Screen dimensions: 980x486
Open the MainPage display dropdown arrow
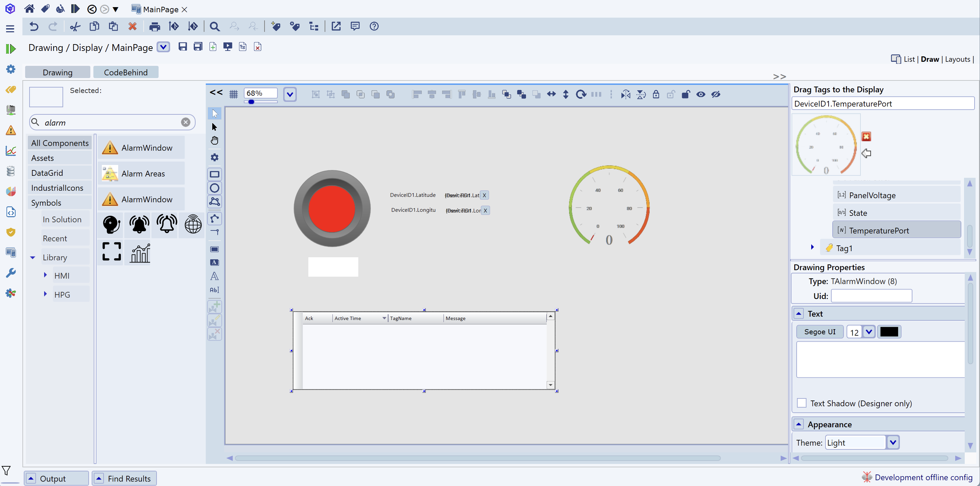coord(163,47)
